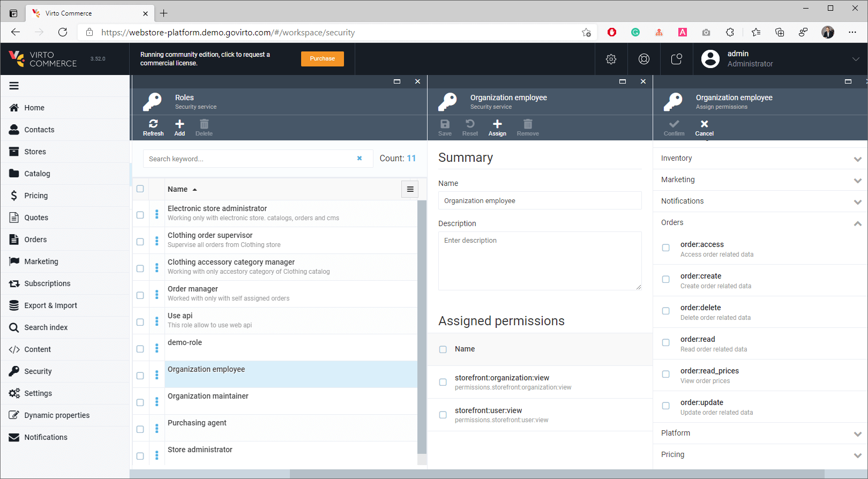868x479 pixels.
Task: Check the order:create permission checkbox
Action: 665,280
